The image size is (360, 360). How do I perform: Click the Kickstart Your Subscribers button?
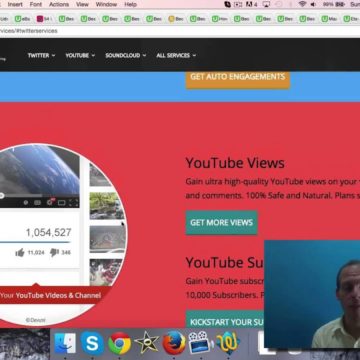[x=225, y=321]
